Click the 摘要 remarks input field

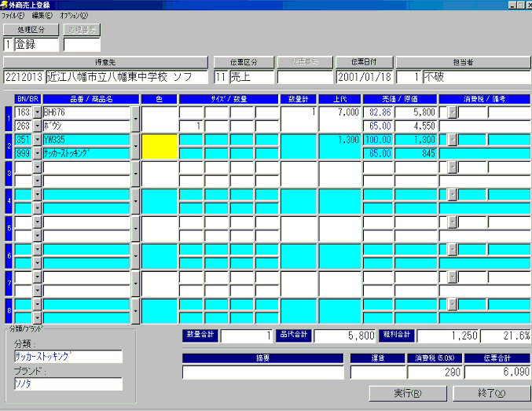[264, 372]
